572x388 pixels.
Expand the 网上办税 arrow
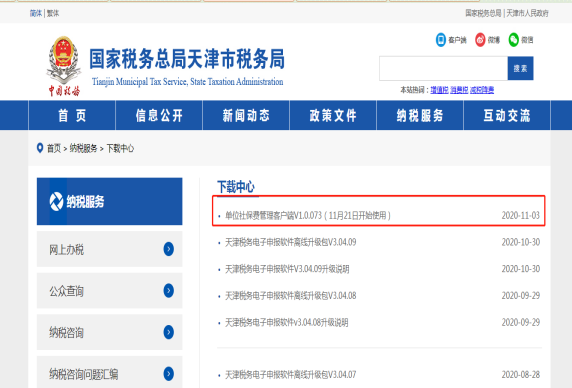169,249
